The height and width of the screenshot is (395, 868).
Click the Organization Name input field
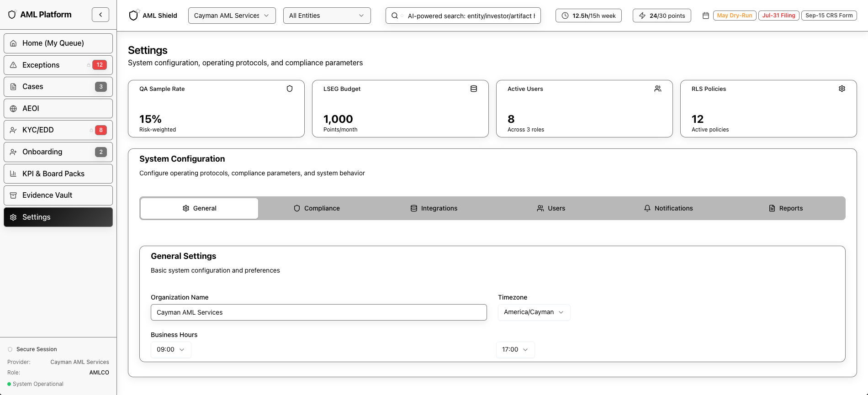point(318,312)
